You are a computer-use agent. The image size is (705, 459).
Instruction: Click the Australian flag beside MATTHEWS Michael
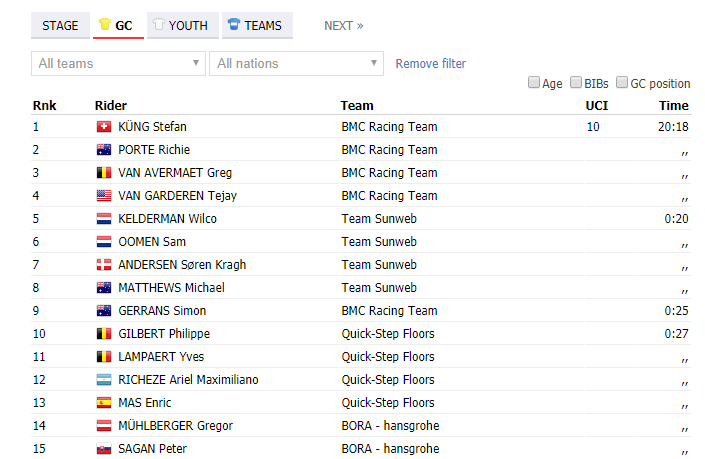click(104, 288)
